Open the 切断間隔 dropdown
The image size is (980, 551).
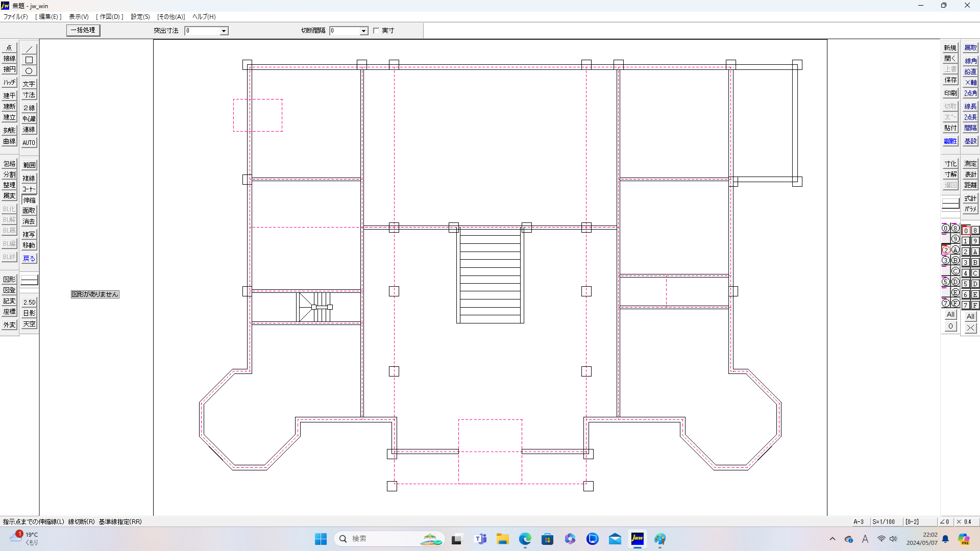click(x=363, y=31)
